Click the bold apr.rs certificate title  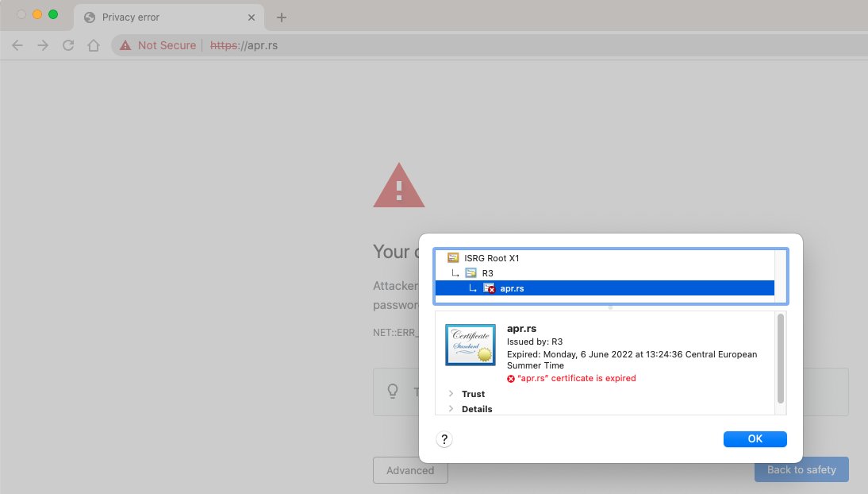coord(521,328)
